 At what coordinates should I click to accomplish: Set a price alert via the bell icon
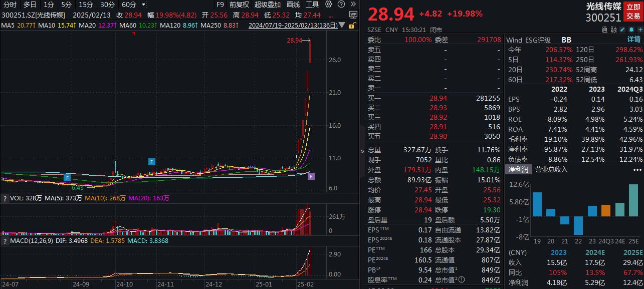[631, 30]
